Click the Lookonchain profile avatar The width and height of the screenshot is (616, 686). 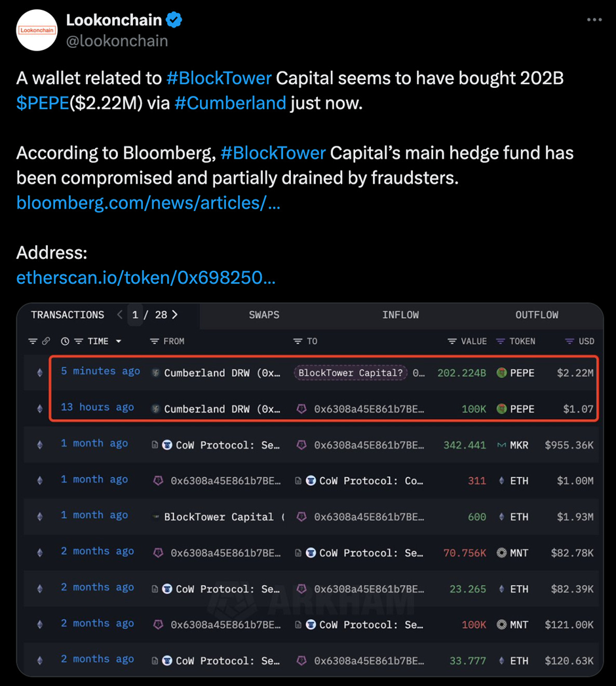tap(37, 30)
